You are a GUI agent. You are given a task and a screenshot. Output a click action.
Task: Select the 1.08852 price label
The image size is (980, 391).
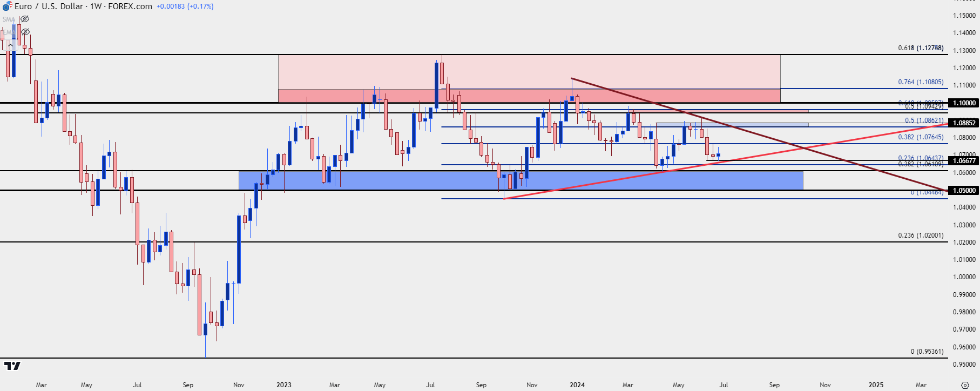point(964,123)
